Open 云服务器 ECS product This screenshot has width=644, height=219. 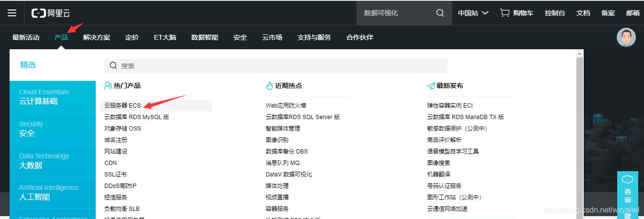pyautogui.click(x=122, y=106)
